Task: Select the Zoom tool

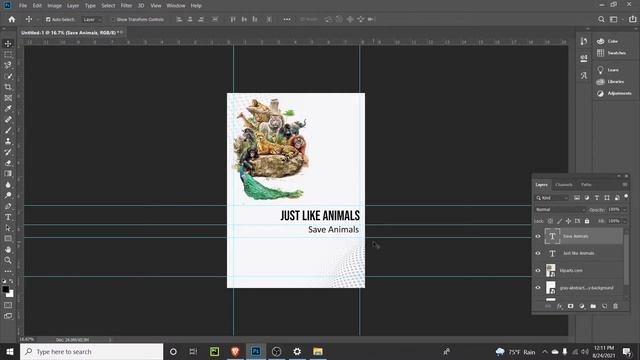Action: 8,260
